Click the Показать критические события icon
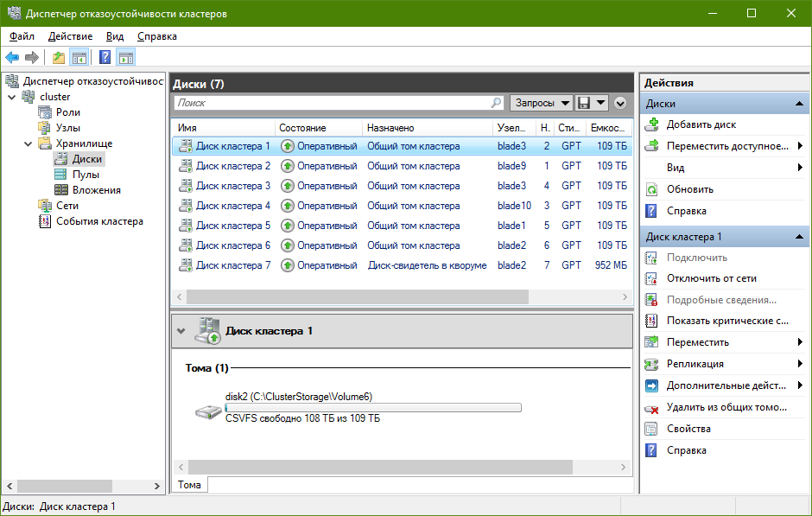 651,321
